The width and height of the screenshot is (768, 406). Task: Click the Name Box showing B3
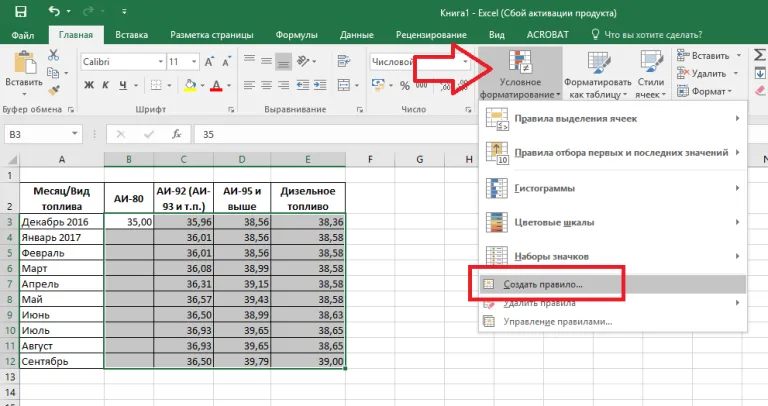tap(43, 134)
